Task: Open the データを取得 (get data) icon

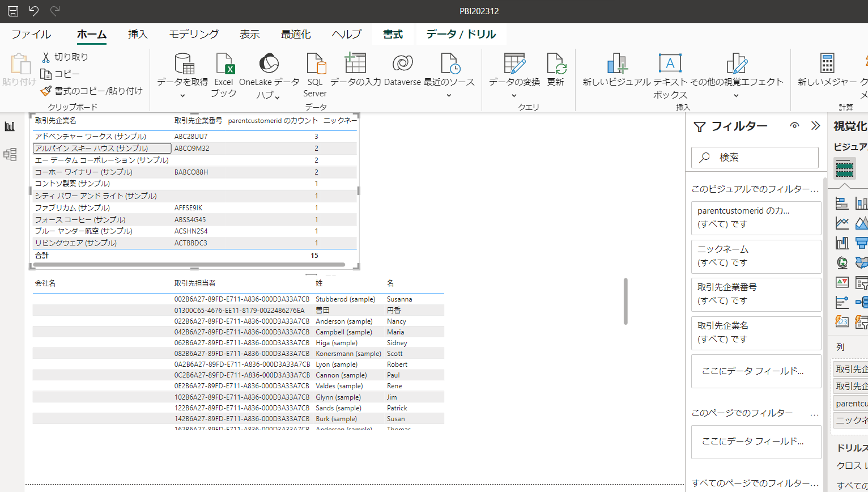Action: (184, 64)
